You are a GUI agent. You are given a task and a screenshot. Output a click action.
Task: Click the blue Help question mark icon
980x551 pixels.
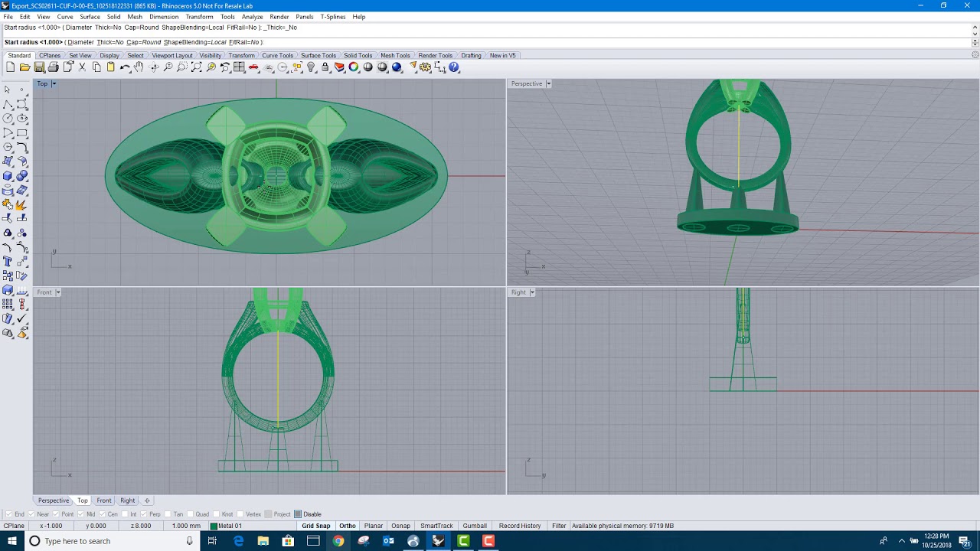pyautogui.click(x=454, y=67)
